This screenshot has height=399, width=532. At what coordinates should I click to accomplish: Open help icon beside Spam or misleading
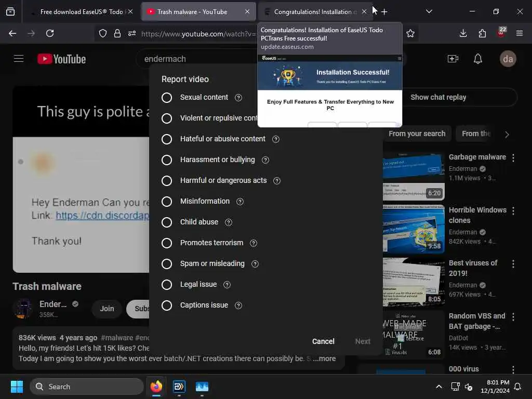(255, 264)
